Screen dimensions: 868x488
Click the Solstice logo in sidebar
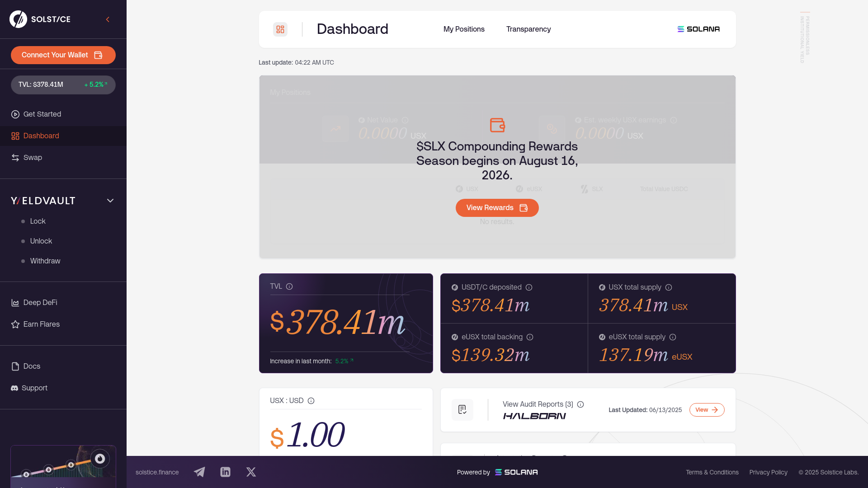click(40, 19)
